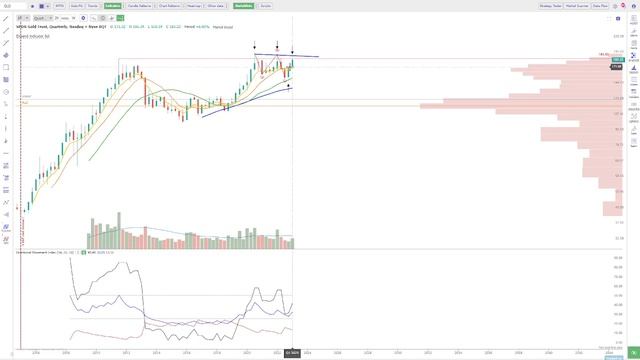The height and width of the screenshot is (360, 640).
Task: Open the Quarterly timeframe dropdown
Action: click(x=43, y=18)
